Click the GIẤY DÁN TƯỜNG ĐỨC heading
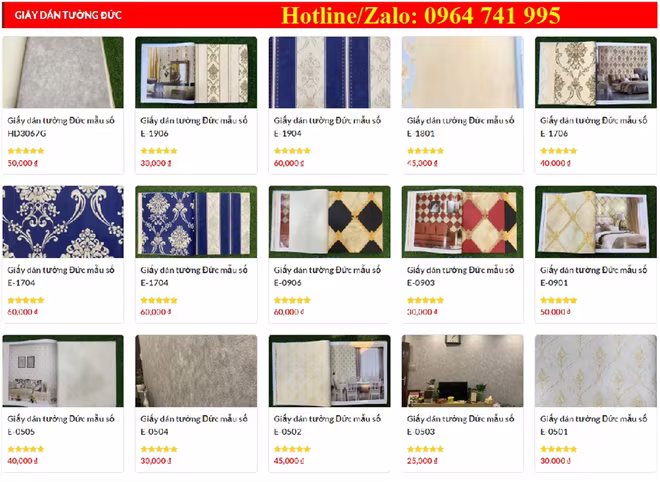The width and height of the screenshot is (660, 482). pos(68,15)
